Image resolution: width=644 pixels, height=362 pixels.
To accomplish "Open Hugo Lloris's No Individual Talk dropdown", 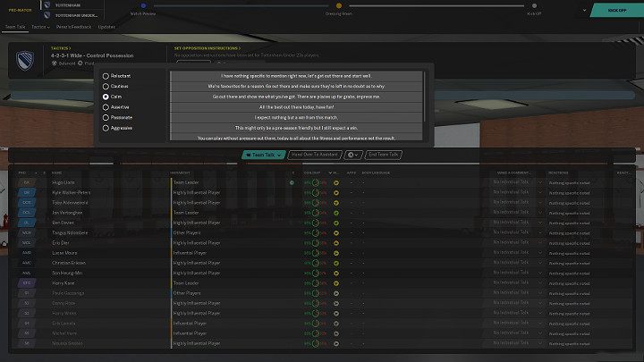I will click(513, 181).
